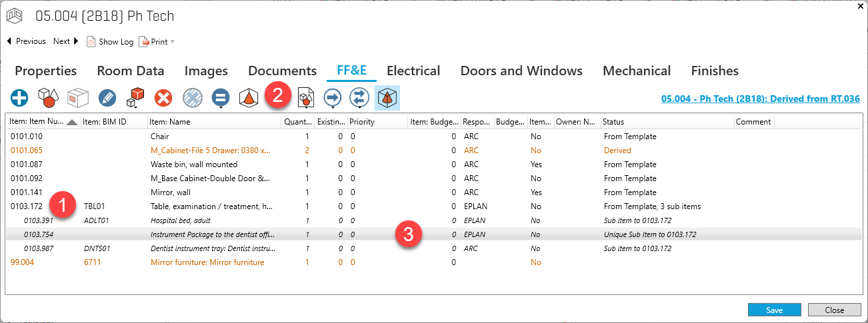Click the cube, sphere and cone icon
The image size is (868, 323).
point(47,99)
